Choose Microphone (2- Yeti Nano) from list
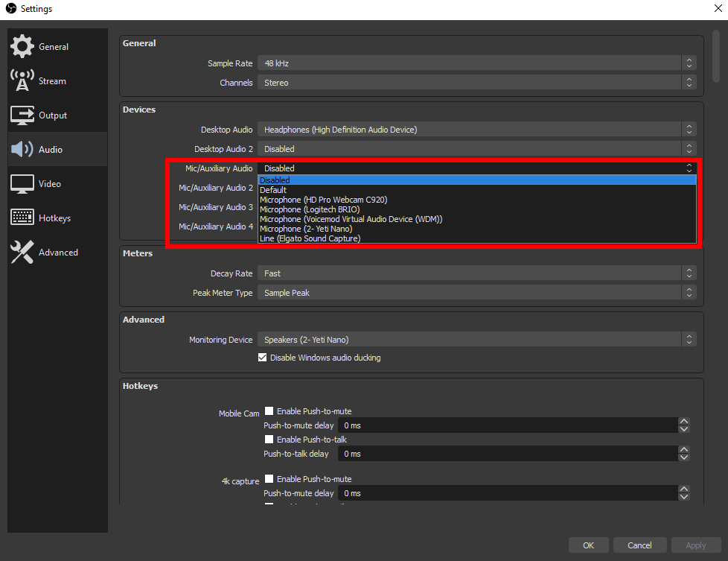728x561 pixels. pos(306,229)
